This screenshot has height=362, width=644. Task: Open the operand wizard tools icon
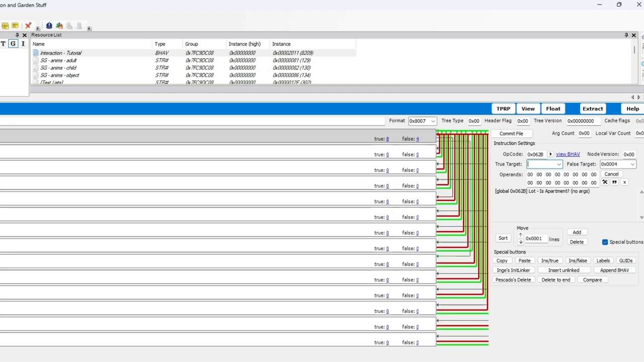(x=605, y=183)
